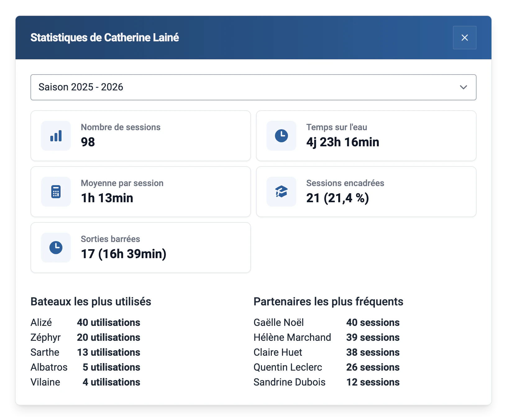
Task: Click 5 utilisations next to Albatros
Action: click(x=111, y=367)
